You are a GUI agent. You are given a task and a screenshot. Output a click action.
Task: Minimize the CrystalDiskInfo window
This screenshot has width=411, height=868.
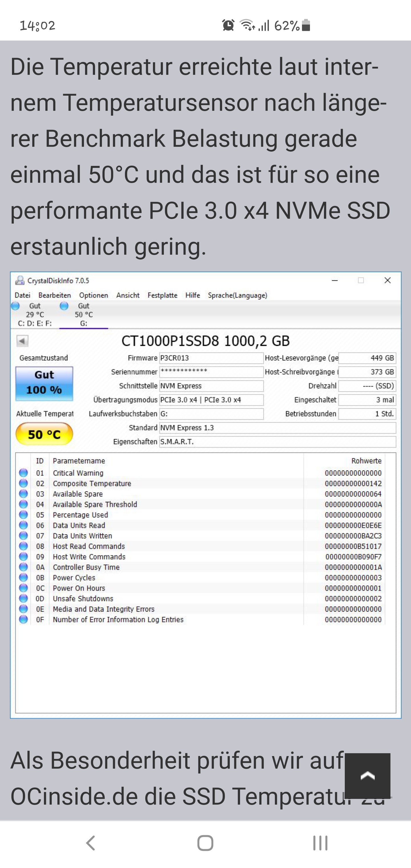[335, 280]
